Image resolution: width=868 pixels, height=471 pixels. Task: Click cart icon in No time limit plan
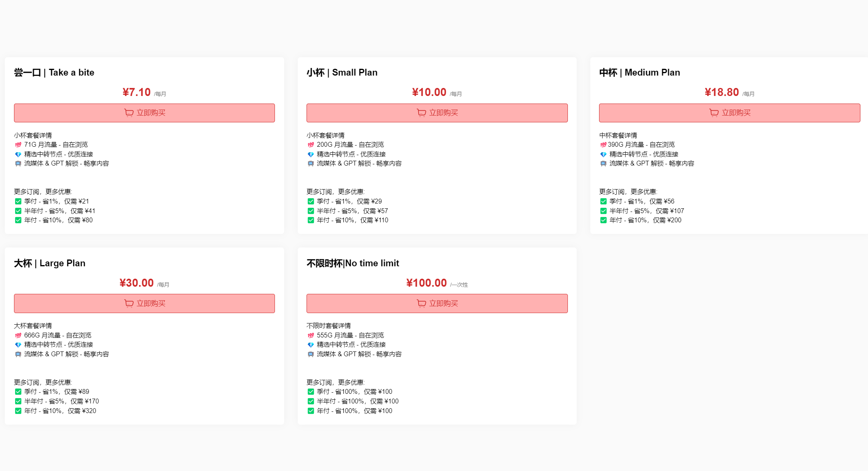pyautogui.click(x=421, y=303)
